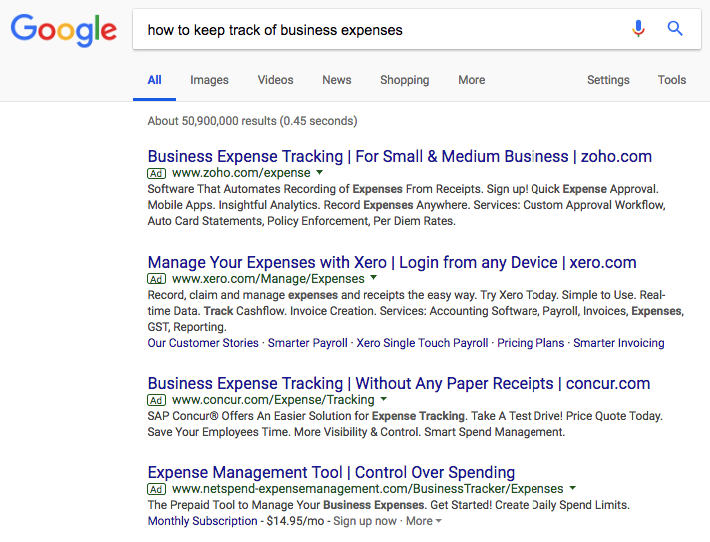Click the Ad badge beside netspend-expensemanagement URL
The width and height of the screenshot is (710, 542).
[x=157, y=489]
